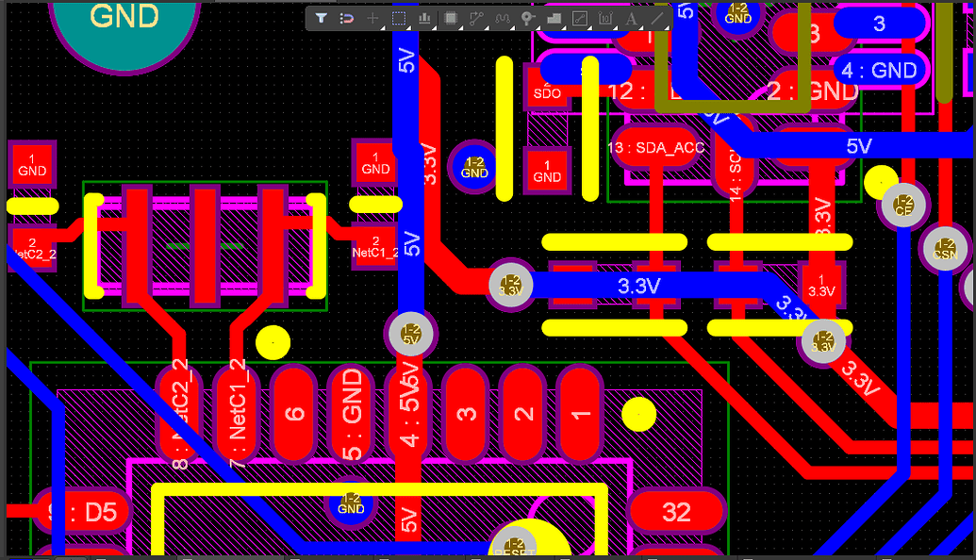Select the differential pair routing tool
976x560 pixels.
pos(504,17)
